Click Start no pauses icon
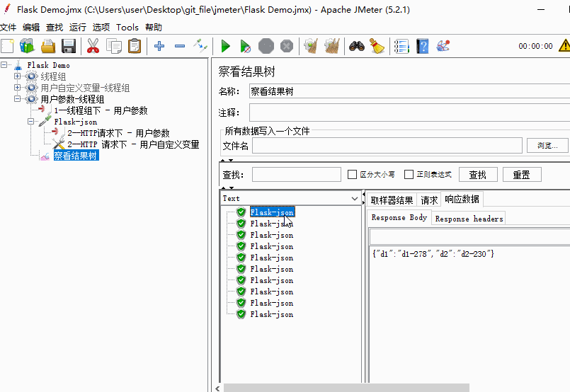Screen dimensions: 570x392 [x=246, y=46]
